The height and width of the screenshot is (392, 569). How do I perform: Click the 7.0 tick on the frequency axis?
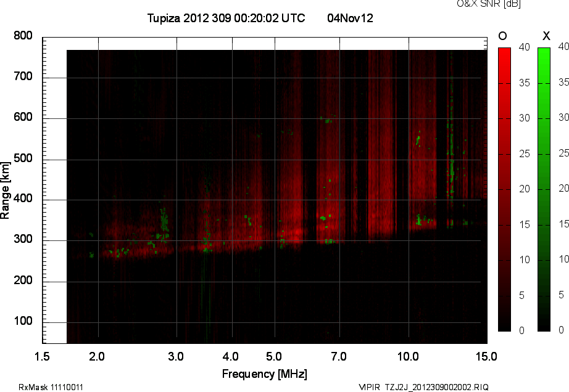(x=339, y=356)
